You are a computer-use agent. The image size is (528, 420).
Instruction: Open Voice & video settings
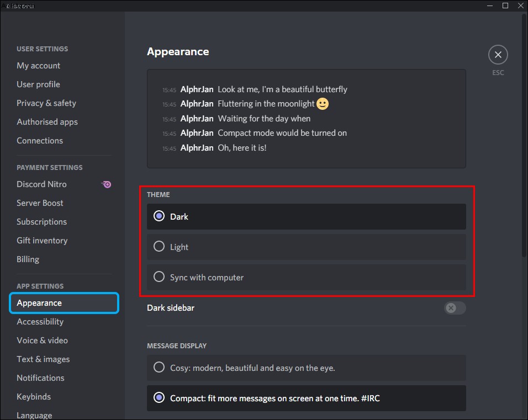pyautogui.click(x=42, y=340)
